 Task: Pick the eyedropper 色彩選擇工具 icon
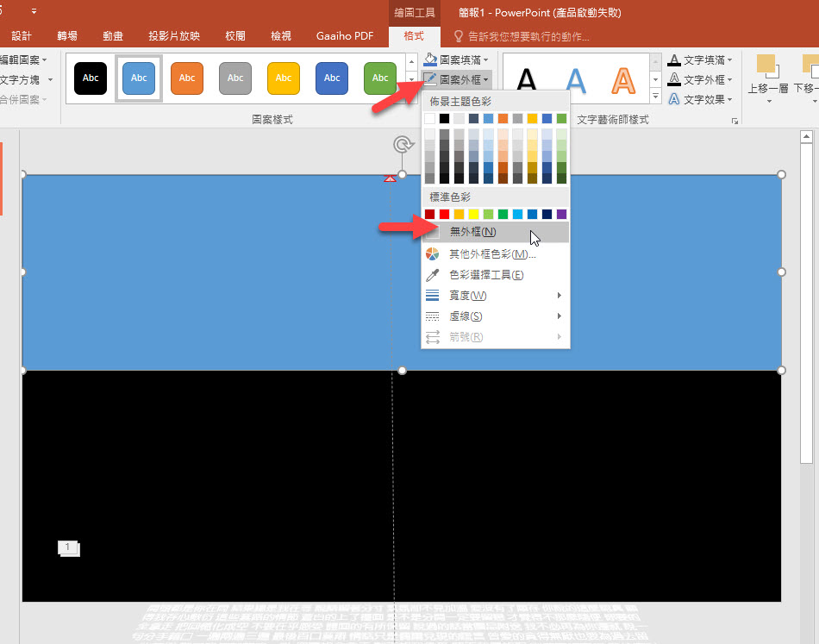(x=433, y=275)
